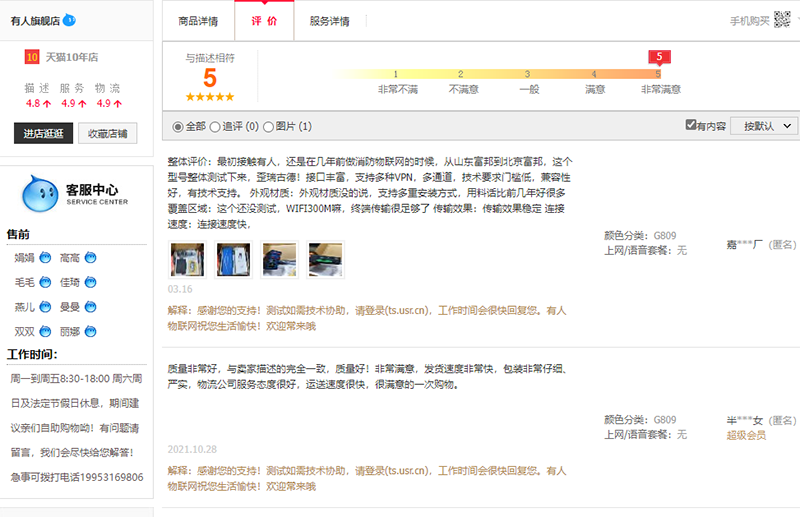The image size is (800, 517).
Task: Click the 进店逛逛 button
Action: [x=43, y=134]
